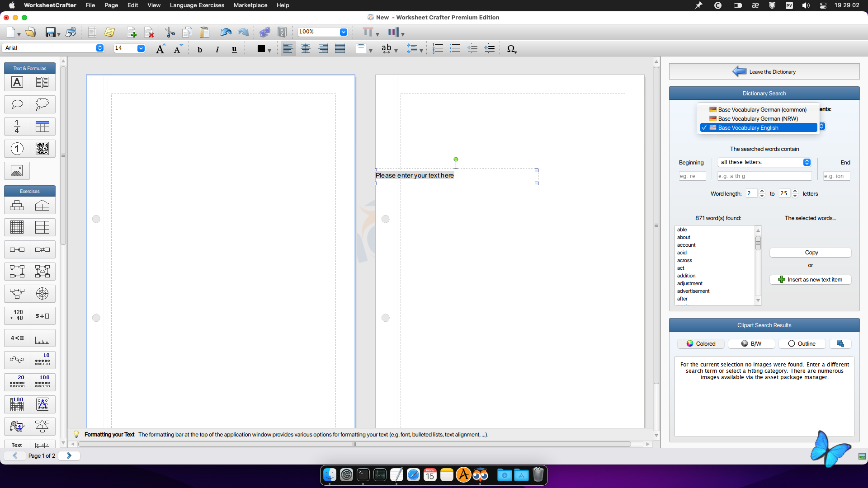Insert a QR code item
Image resolution: width=868 pixels, height=488 pixels.
click(x=42, y=149)
